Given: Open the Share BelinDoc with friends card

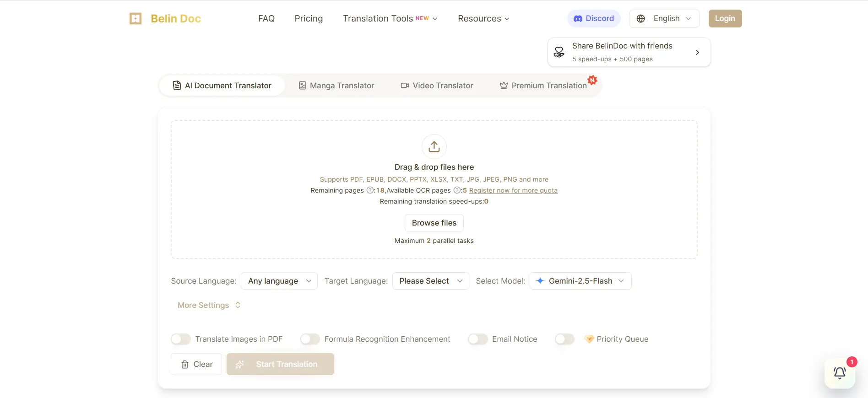Looking at the screenshot, I should (629, 52).
